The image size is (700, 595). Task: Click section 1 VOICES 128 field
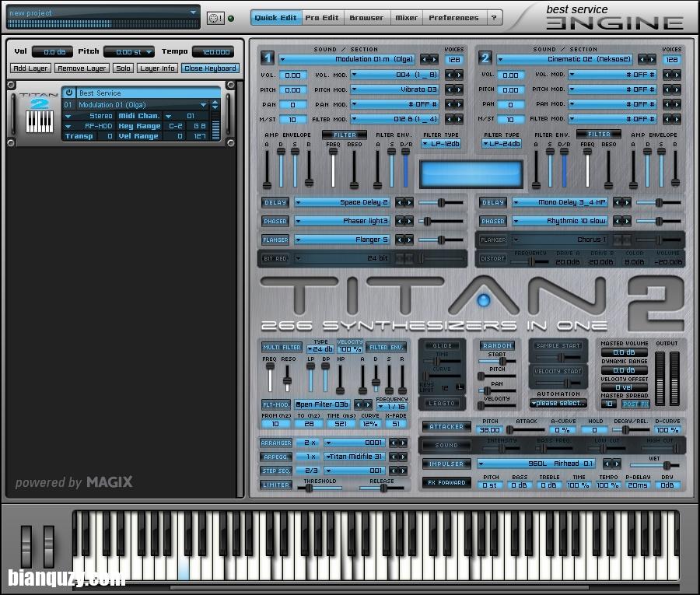(x=454, y=59)
